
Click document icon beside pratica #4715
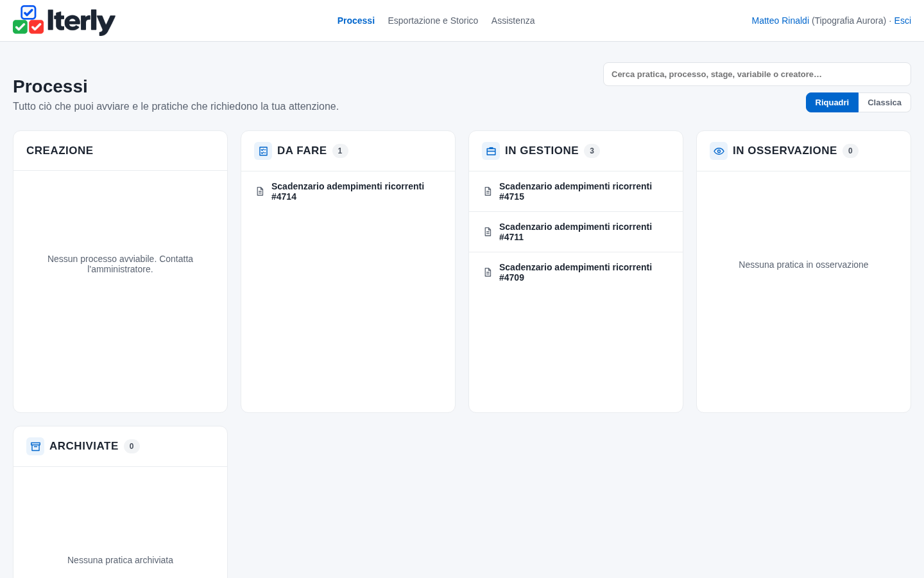coord(488,191)
